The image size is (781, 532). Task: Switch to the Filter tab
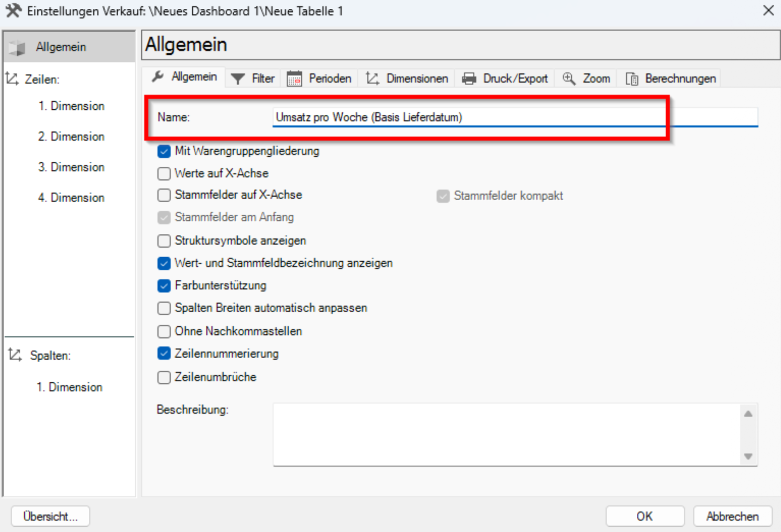(252, 79)
